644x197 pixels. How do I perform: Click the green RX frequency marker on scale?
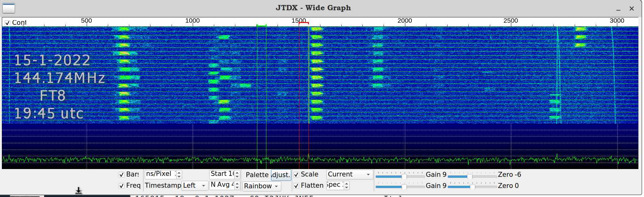click(261, 25)
